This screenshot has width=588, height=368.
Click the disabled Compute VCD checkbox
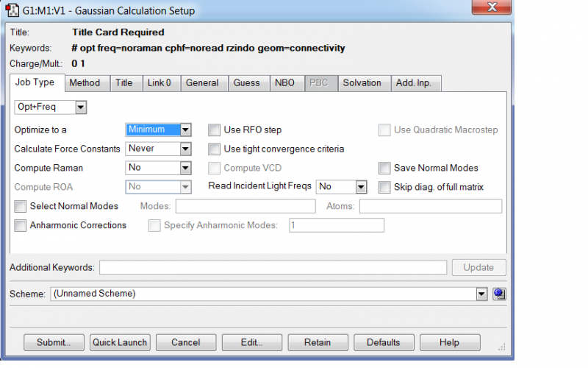point(214,169)
